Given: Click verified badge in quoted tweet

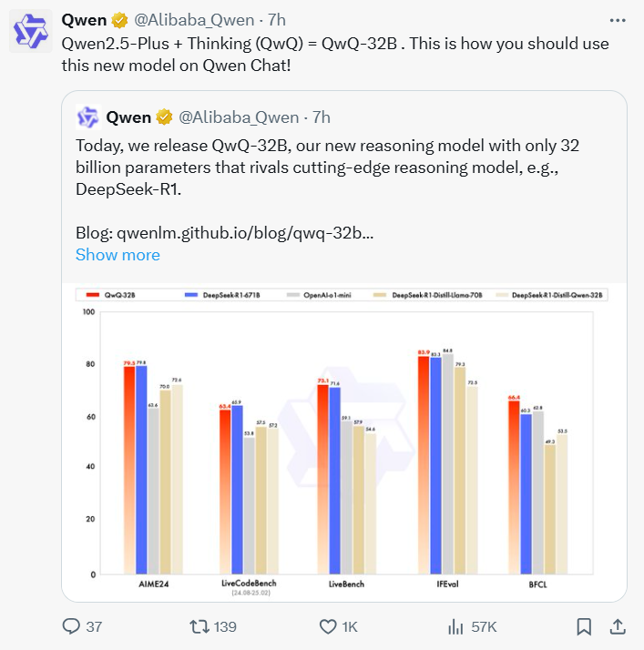Looking at the screenshot, I should point(164,117).
